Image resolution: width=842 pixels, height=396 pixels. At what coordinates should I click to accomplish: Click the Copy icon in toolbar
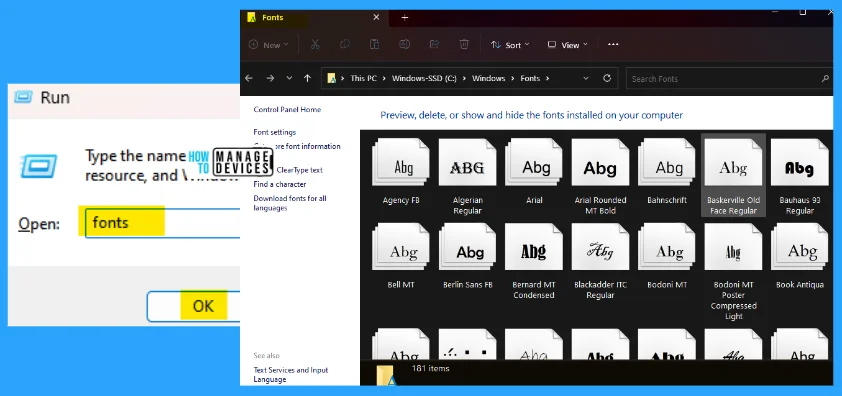tap(345, 45)
